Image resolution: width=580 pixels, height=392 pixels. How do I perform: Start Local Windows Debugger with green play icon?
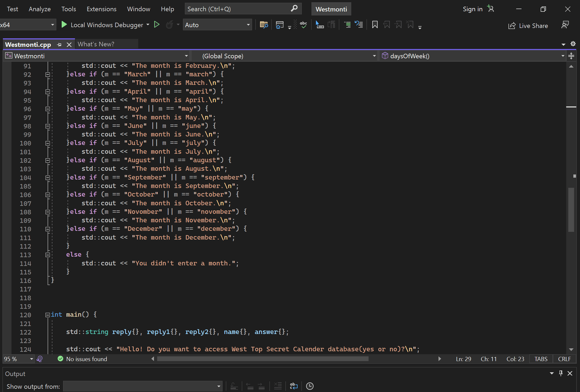(x=64, y=25)
